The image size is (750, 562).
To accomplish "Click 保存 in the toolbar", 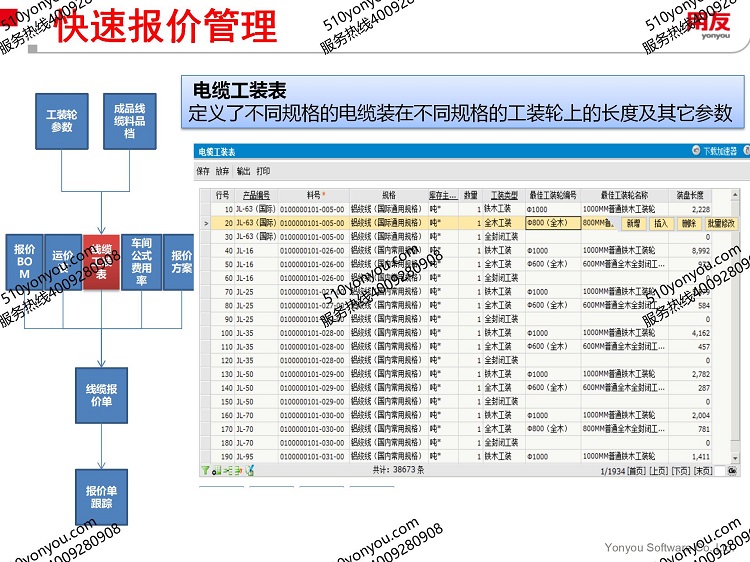I will (203, 172).
